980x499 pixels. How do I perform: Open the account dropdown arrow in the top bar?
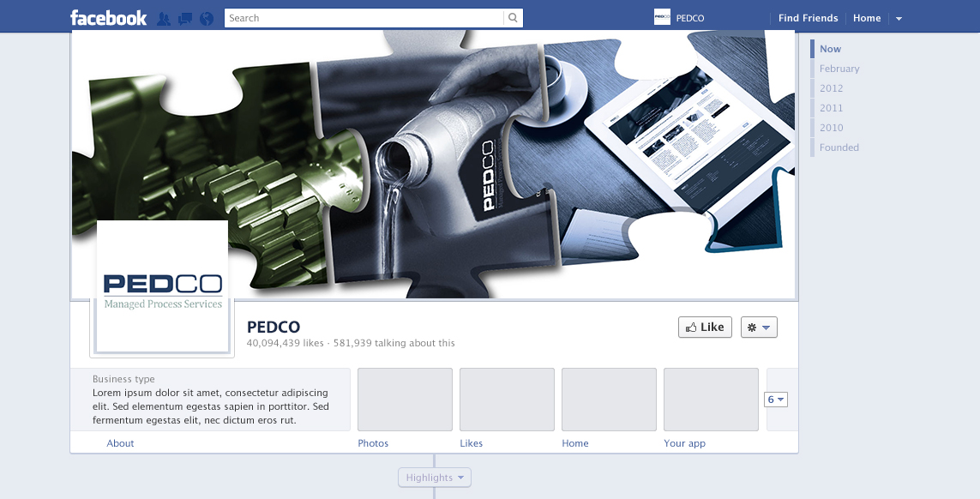(899, 19)
